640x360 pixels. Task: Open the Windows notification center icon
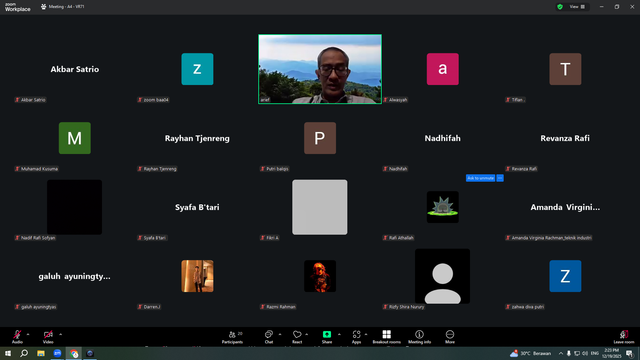630,353
